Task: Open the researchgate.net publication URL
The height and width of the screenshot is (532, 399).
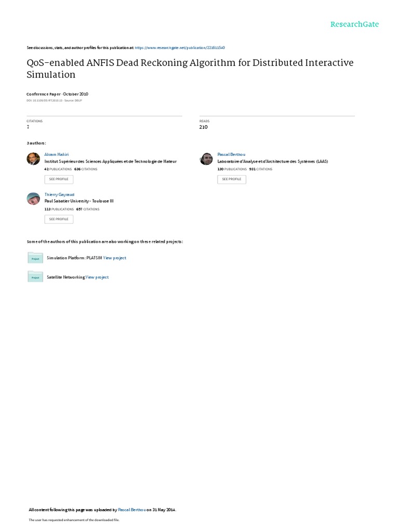Action: pos(180,48)
